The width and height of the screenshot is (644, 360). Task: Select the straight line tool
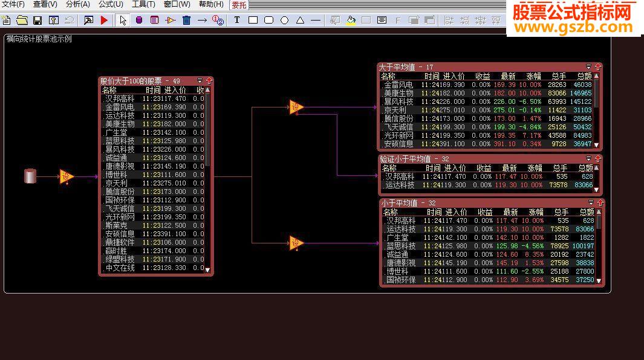pos(316,20)
